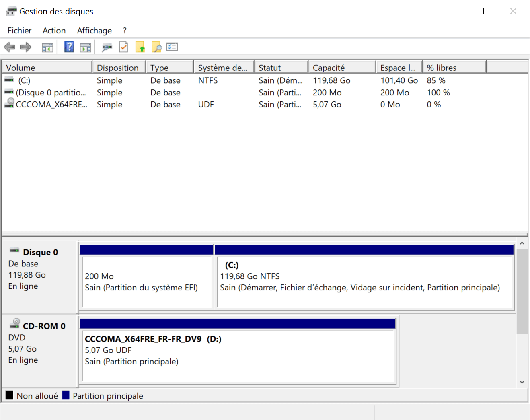Click the NTFS file system cell
This screenshot has width=530, height=420.
(208, 80)
